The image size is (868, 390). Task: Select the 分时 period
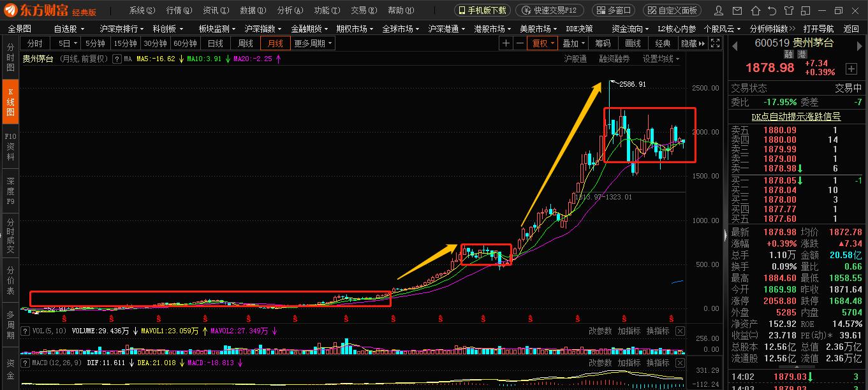point(35,43)
